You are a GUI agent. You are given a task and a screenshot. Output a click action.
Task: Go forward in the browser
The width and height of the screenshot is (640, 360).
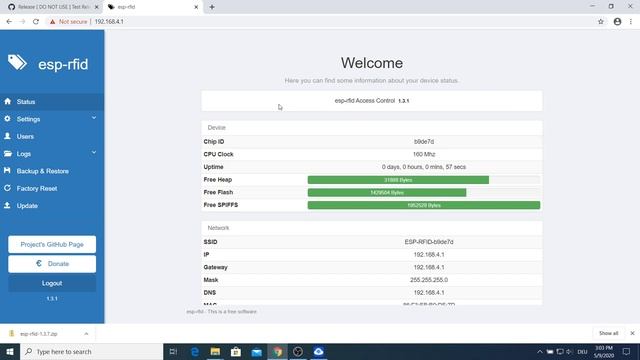click(22, 22)
